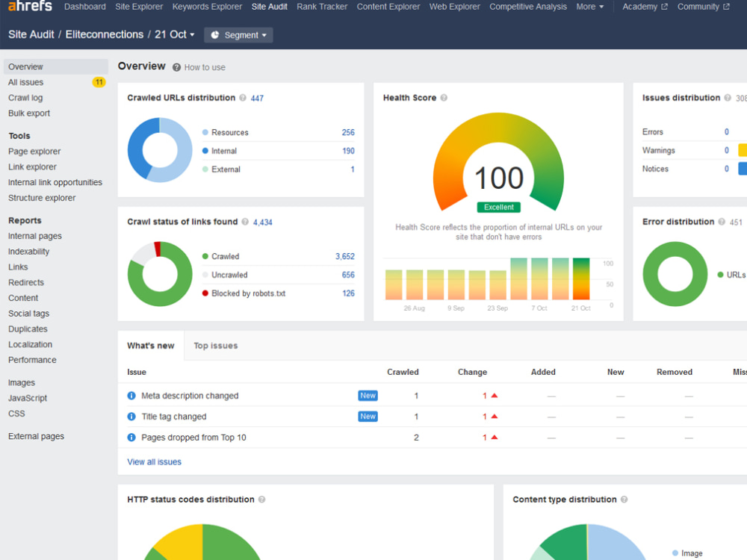Open Performance report
747x560 pixels.
pyautogui.click(x=32, y=360)
